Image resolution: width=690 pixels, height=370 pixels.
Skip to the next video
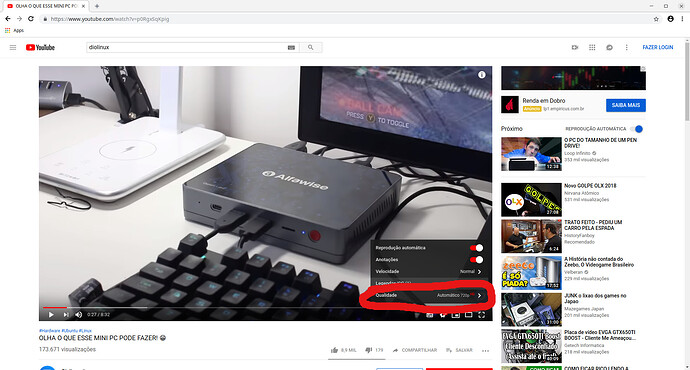pos(66,315)
